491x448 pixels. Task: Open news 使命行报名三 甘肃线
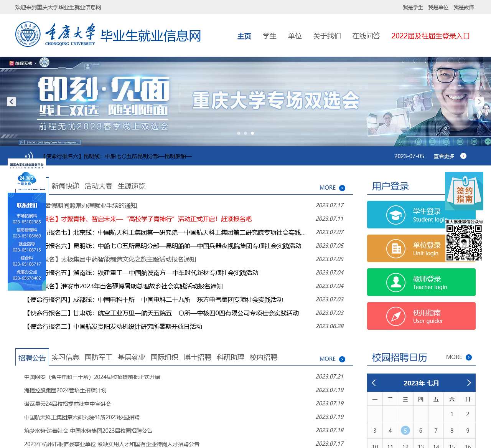(161, 313)
